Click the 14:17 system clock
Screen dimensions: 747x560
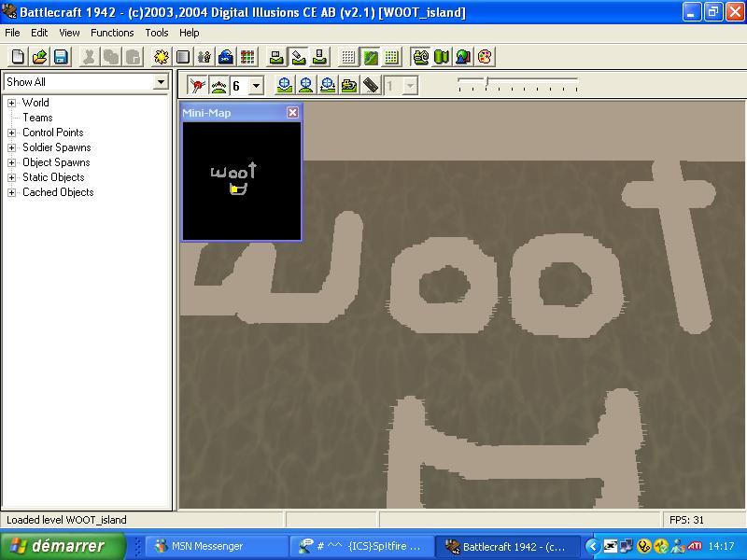pyautogui.click(x=721, y=546)
